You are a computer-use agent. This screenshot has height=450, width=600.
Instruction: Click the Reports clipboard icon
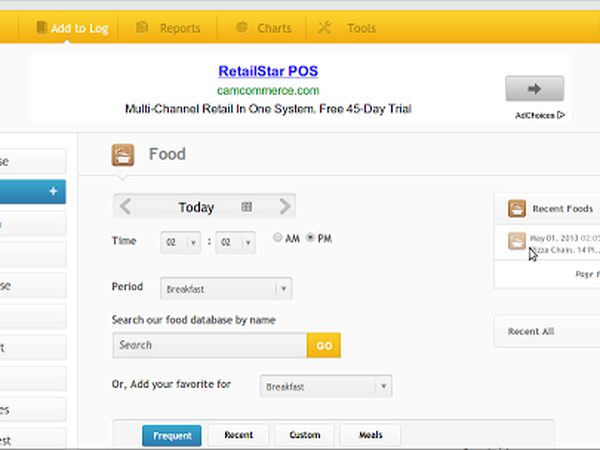tap(142, 27)
